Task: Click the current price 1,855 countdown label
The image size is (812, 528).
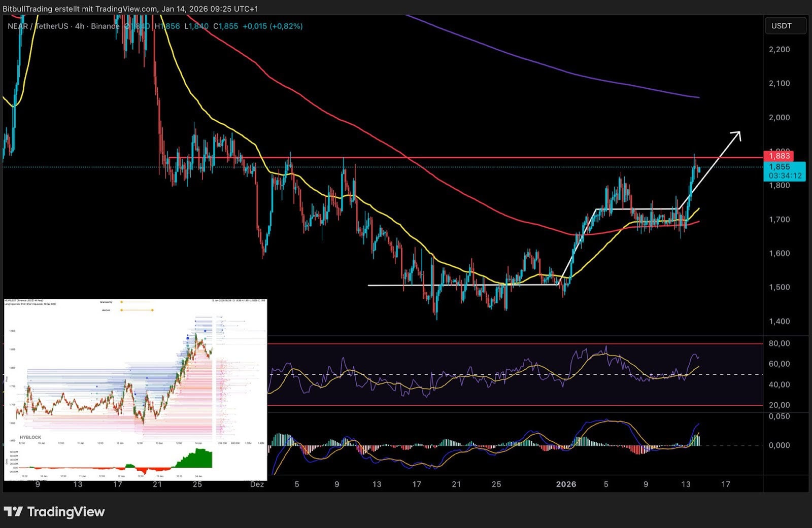Action: 785,171
